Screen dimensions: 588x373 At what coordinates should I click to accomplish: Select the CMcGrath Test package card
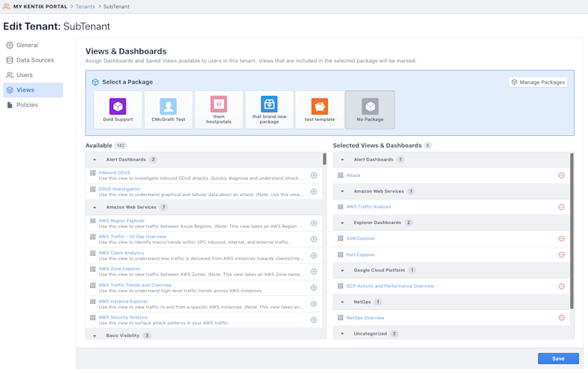pyautogui.click(x=168, y=109)
